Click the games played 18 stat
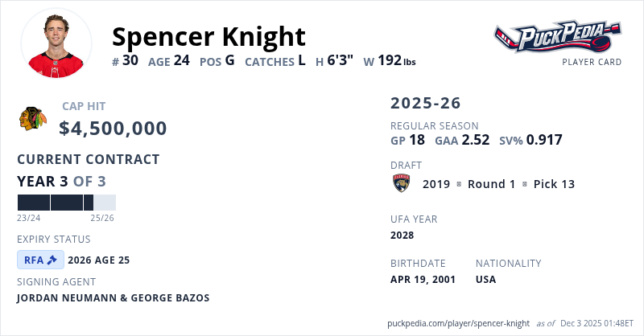The image size is (644, 336). (x=407, y=140)
